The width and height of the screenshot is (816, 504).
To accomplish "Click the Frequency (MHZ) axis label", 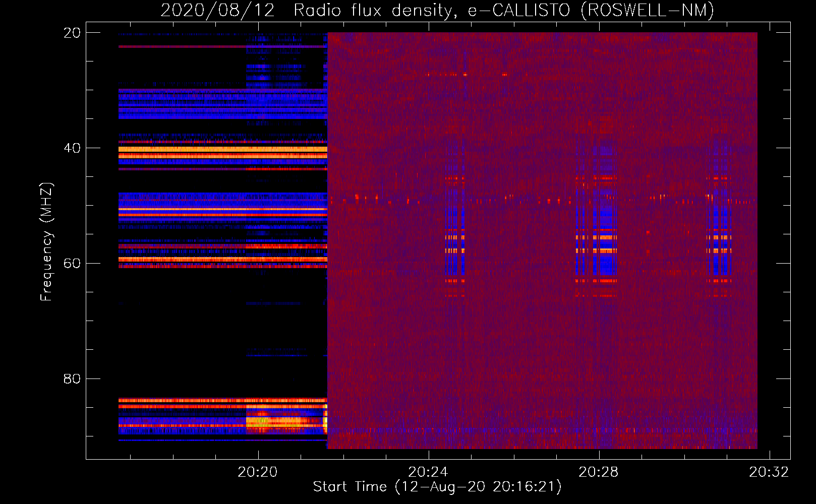I will (46, 242).
